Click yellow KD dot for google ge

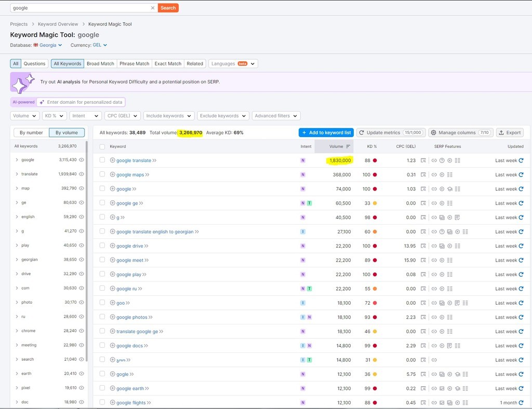pyautogui.click(x=375, y=203)
